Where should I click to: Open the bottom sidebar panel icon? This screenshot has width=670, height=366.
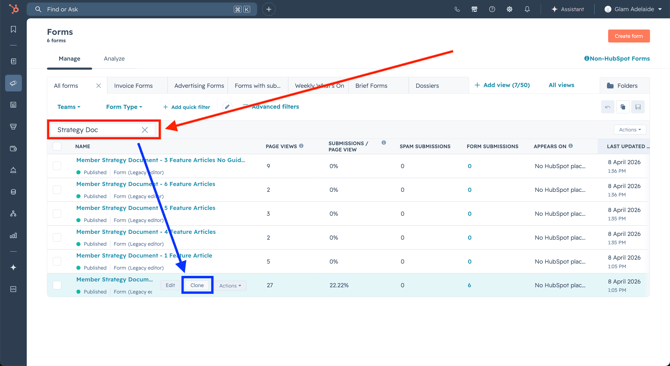point(13,289)
